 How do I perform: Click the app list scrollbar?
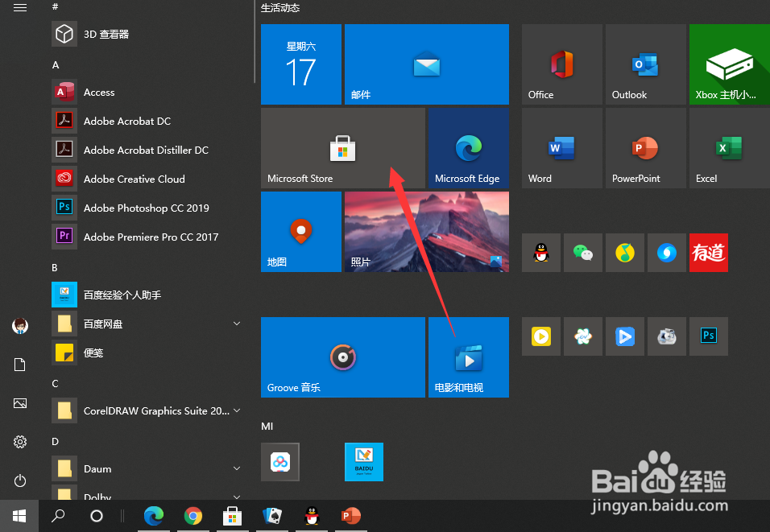(255, 42)
